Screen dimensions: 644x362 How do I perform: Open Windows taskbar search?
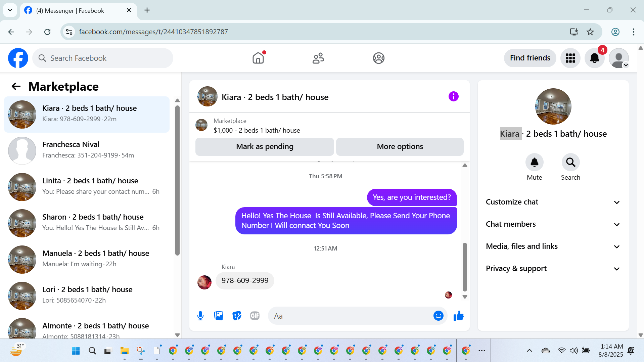click(x=92, y=351)
